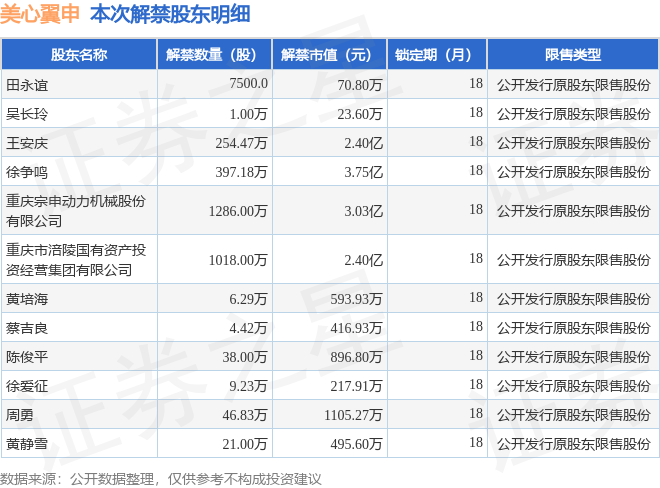The image size is (660, 488).
Task: Select shareholder name 陈俊平
Action: [x=27, y=357]
